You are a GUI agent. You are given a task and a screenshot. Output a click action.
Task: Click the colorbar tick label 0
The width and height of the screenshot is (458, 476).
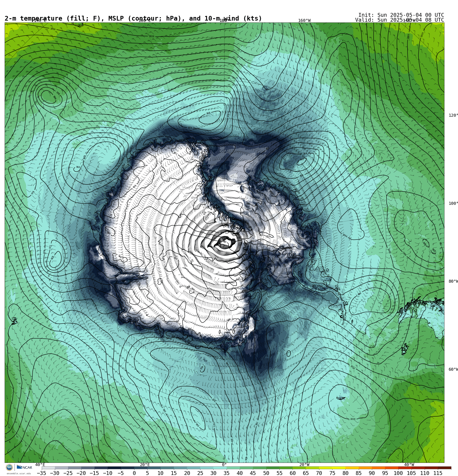tap(134, 473)
